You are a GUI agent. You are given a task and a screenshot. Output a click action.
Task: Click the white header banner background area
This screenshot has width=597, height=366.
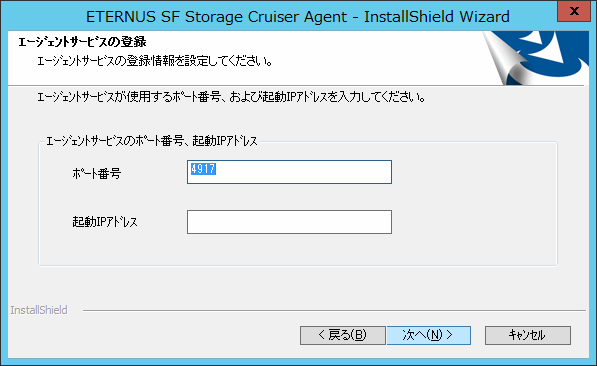tap(343, 57)
